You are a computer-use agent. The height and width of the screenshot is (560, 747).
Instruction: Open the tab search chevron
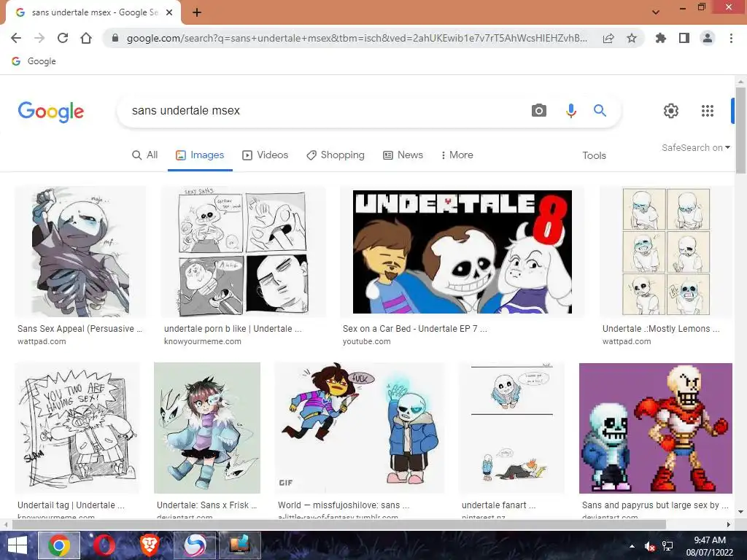656,12
